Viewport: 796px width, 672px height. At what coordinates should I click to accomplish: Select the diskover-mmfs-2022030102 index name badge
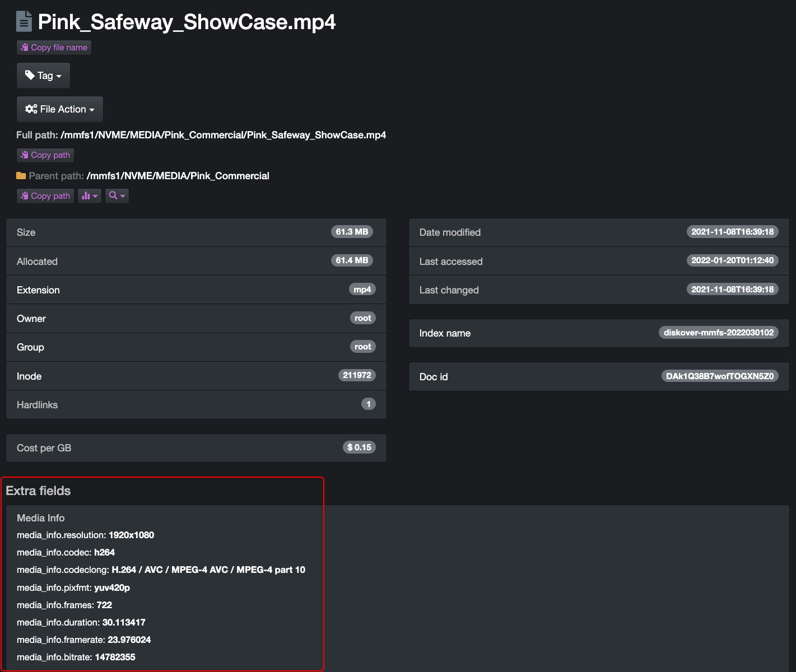point(718,333)
